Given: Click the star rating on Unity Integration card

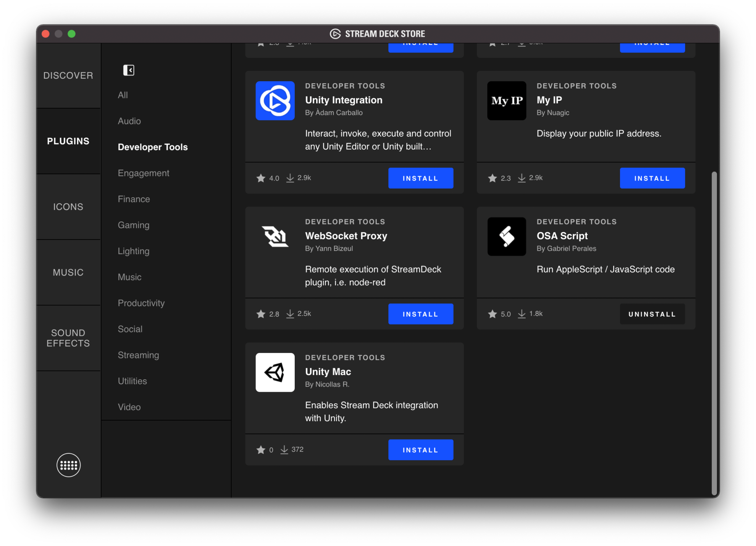Looking at the screenshot, I should tap(268, 178).
